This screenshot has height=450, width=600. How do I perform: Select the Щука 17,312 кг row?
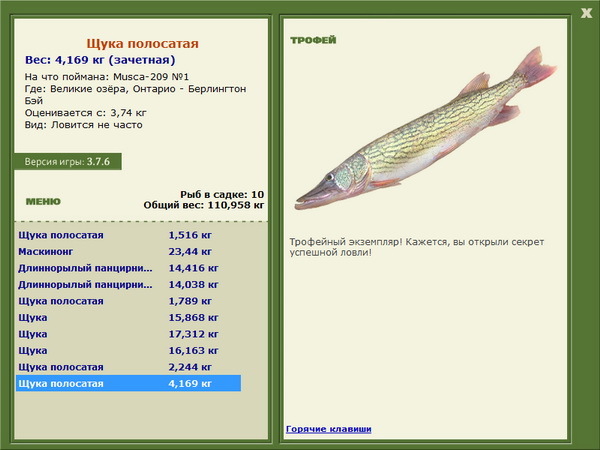pos(128,334)
